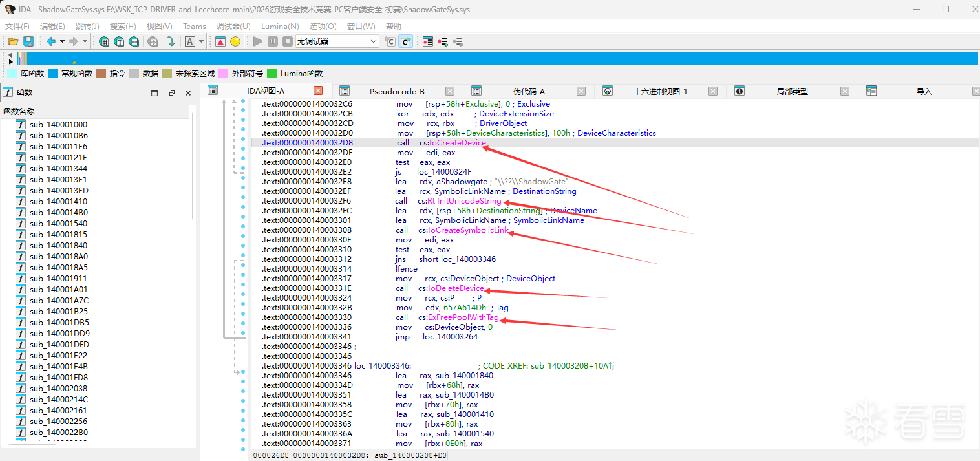The height and width of the screenshot is (461, 980).
Task: Switch to the Pseudocode-B tab
Action: 397,91
